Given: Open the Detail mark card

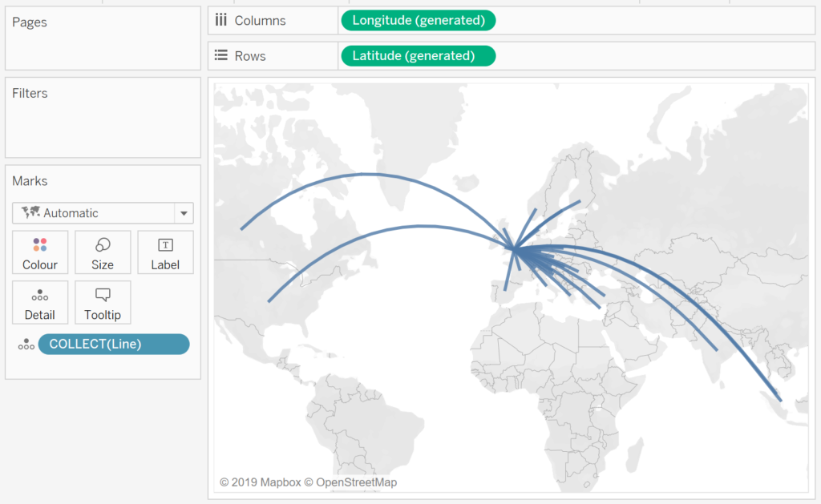Looking at the screenshot, I should (40, 303).
